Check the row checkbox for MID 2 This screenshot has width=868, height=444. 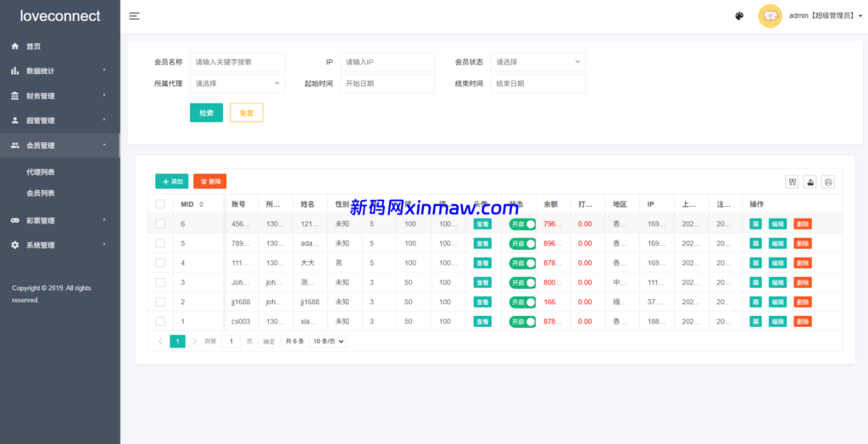(x=160, y=302)
